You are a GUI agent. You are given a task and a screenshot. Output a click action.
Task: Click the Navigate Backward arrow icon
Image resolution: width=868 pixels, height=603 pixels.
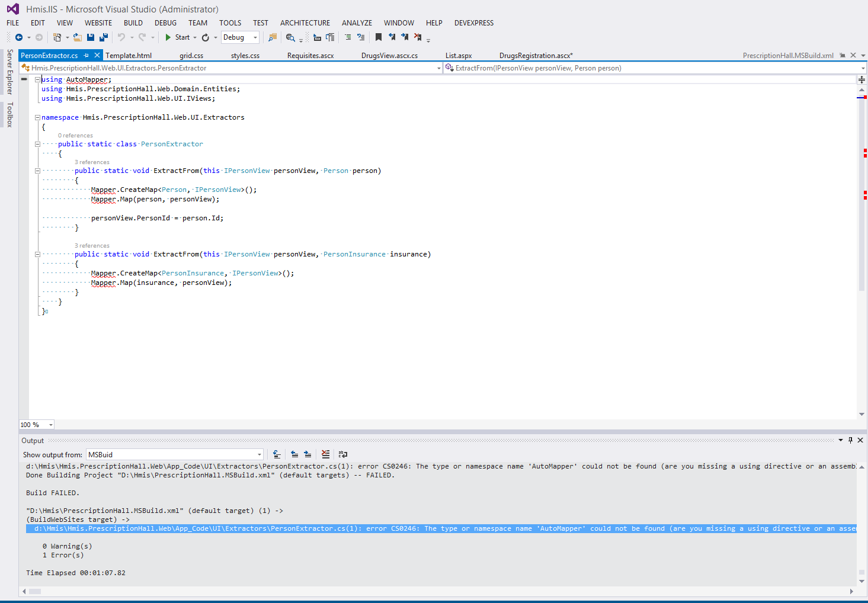[19, 37]
